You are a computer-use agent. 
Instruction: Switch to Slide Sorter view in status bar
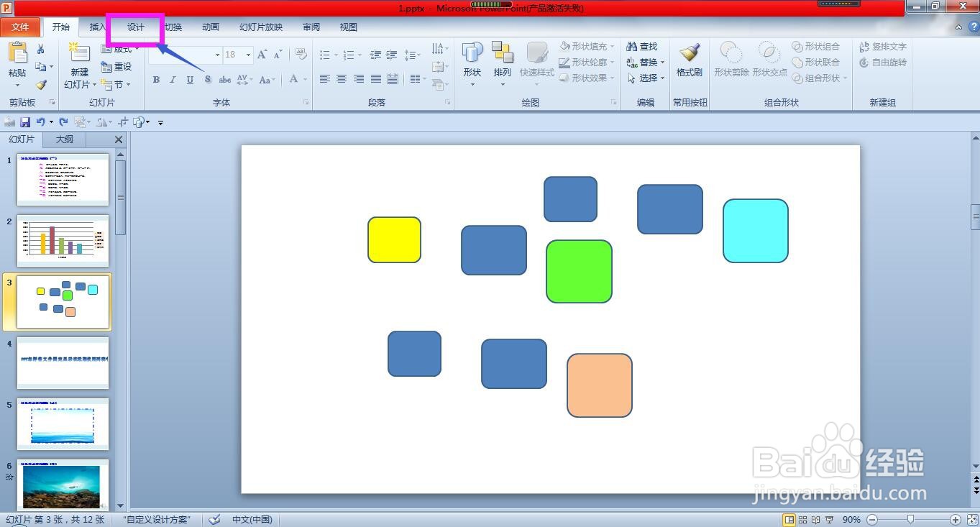tap(802, 520)
